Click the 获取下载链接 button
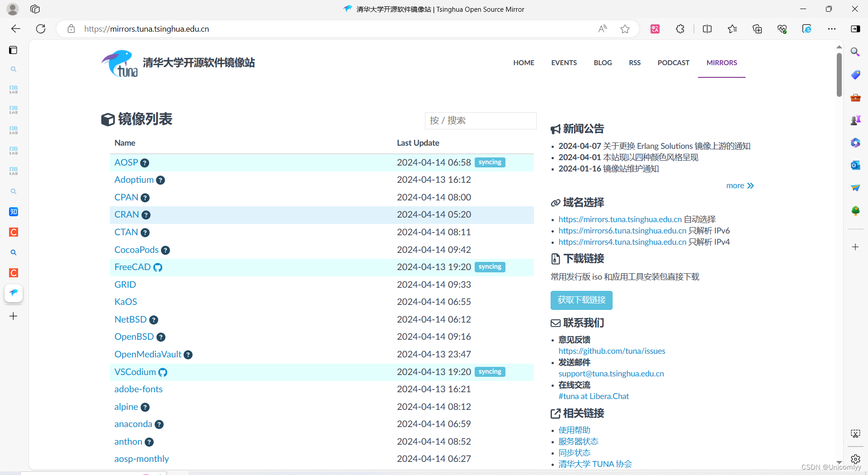868x475 pixels. tap(581, 300)
